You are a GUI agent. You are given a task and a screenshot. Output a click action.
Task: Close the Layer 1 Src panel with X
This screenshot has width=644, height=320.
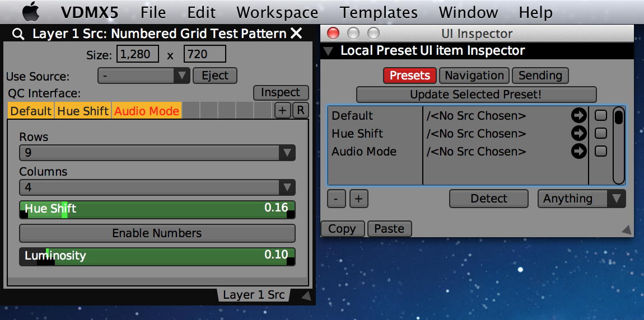(x=296, y=34)
